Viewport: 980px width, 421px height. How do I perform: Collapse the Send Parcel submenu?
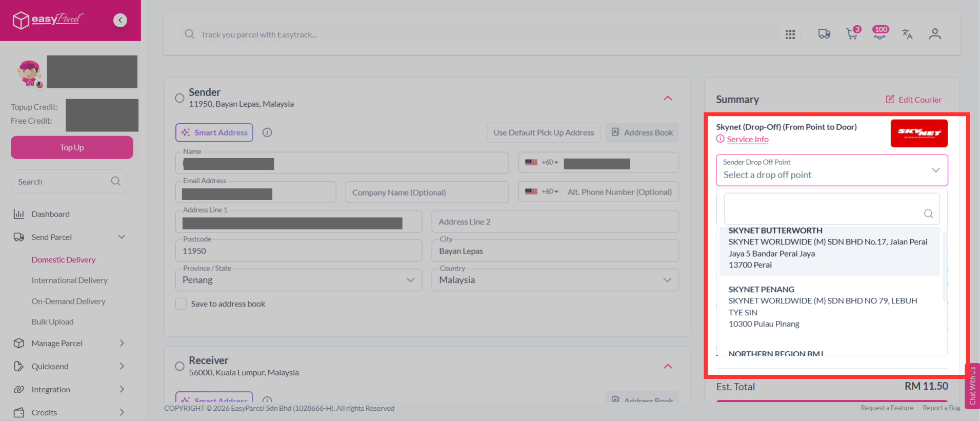pos(122,237)
